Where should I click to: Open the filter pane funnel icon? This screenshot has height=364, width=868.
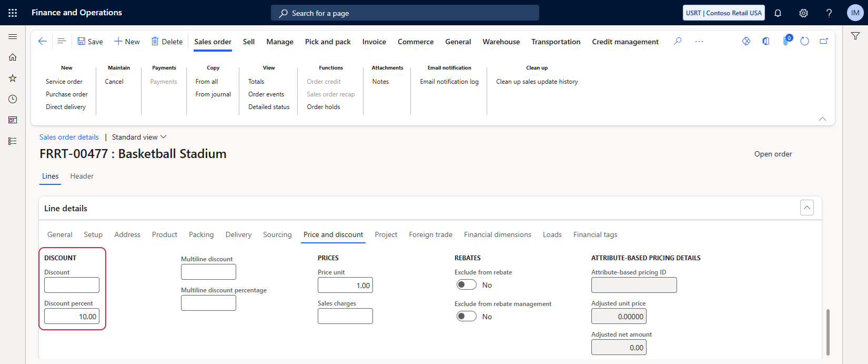(855, 36)
